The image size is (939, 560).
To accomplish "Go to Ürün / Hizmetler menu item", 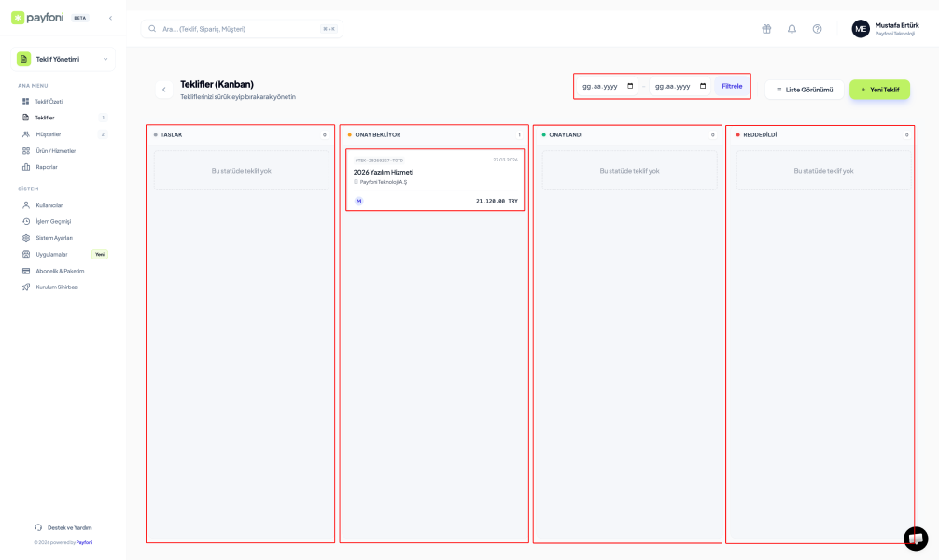I will [55, 150].
